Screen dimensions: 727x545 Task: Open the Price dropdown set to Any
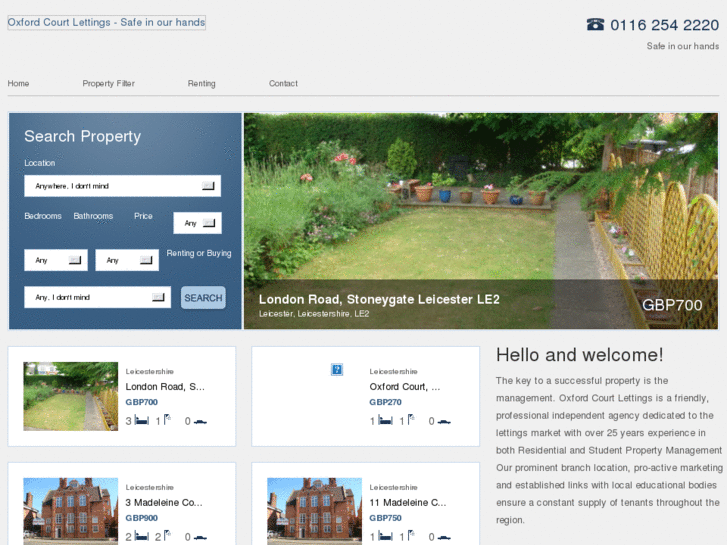(198, 223)
